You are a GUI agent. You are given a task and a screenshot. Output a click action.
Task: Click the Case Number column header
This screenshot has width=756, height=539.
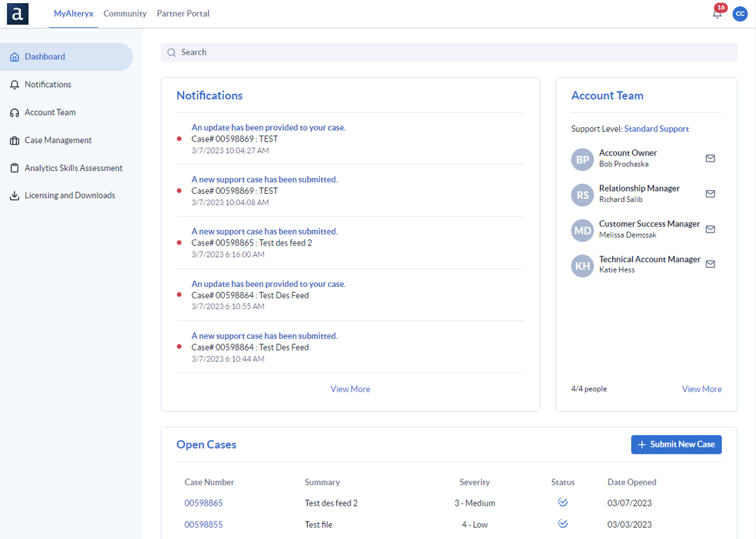[x=210, y=482]
